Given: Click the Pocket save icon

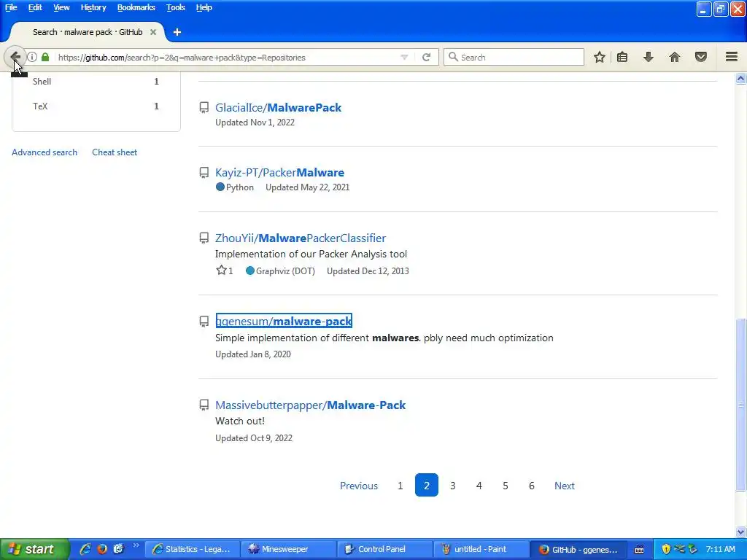Looking at the screenshot, I should (701, 57).
